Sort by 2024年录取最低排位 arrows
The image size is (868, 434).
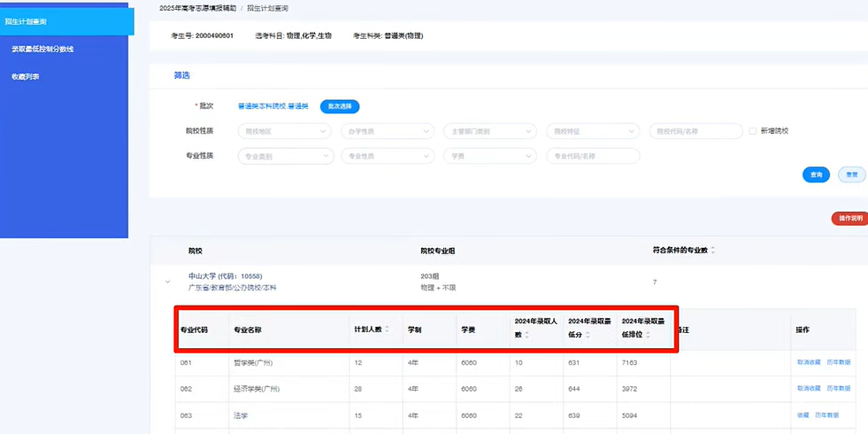click(648, 335)
